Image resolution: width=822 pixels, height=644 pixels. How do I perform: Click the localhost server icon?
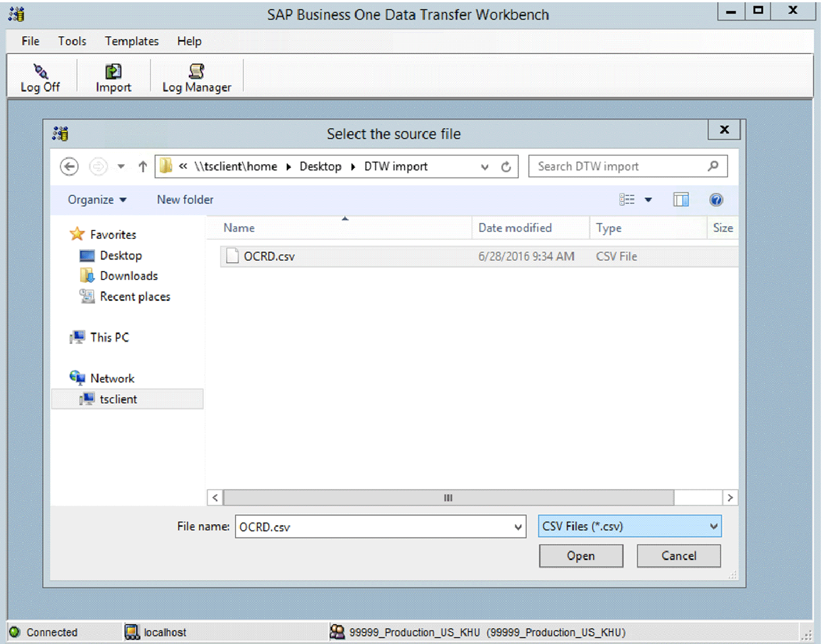pyautogui.click(x=132, y=632)
